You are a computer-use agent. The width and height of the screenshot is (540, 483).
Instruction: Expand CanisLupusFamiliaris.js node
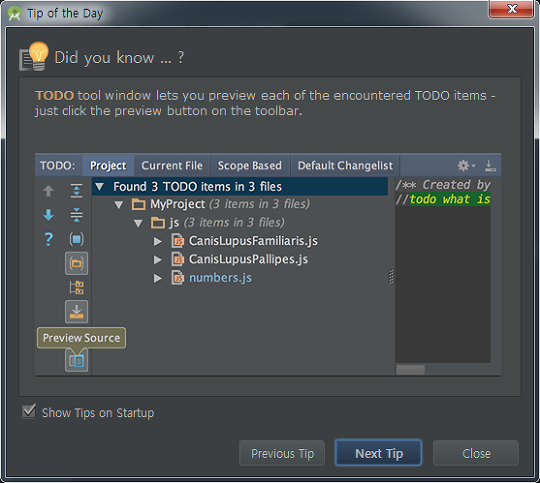point(157,242)
